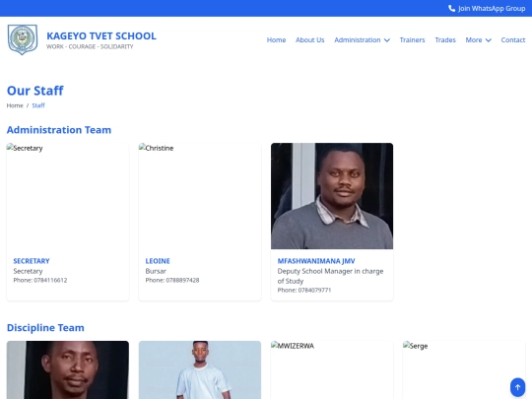Open the Administration menu label
The image size is (532, 399).
point(358,40)
